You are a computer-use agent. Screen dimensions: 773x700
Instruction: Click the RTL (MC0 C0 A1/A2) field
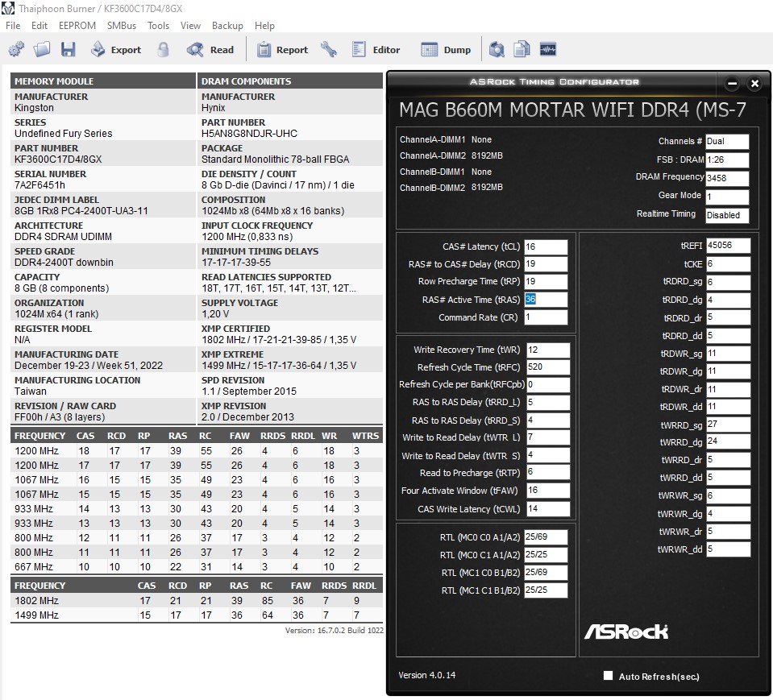(x=546, y=537)
